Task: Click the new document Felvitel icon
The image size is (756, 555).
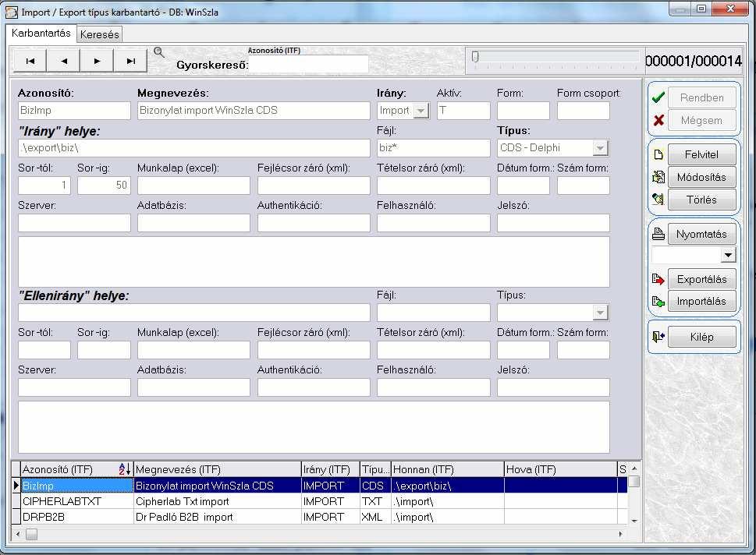Action: pos(658,154)
